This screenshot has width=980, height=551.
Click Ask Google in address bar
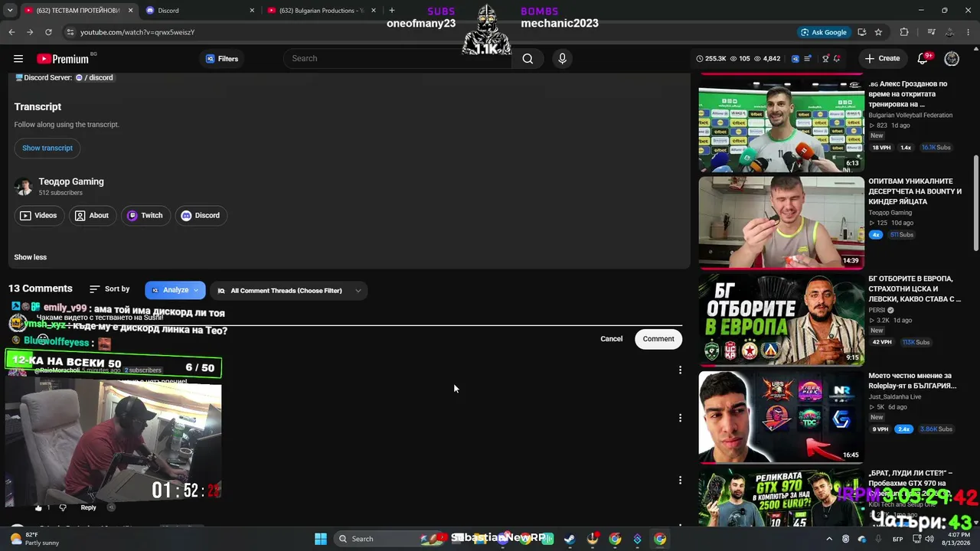point(824,32)
